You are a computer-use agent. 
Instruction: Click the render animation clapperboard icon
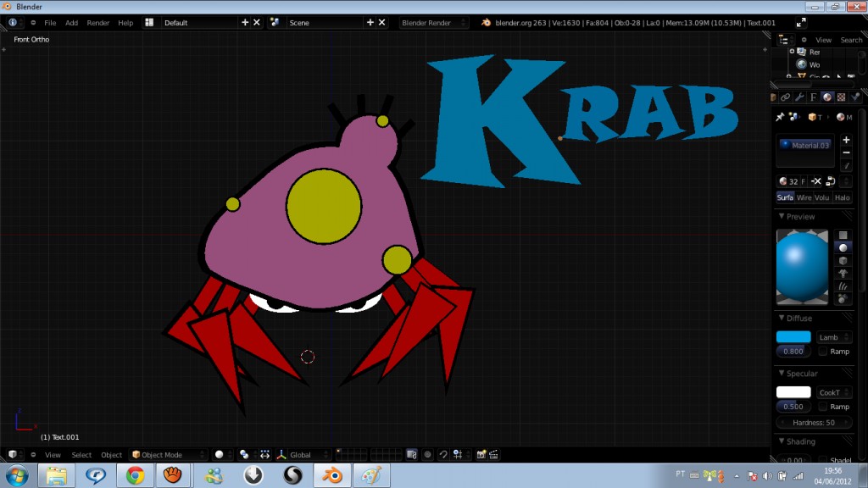pos(493,455)
